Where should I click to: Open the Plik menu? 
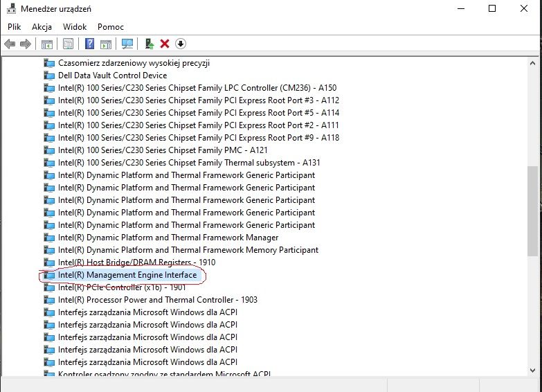click(15, 27)
